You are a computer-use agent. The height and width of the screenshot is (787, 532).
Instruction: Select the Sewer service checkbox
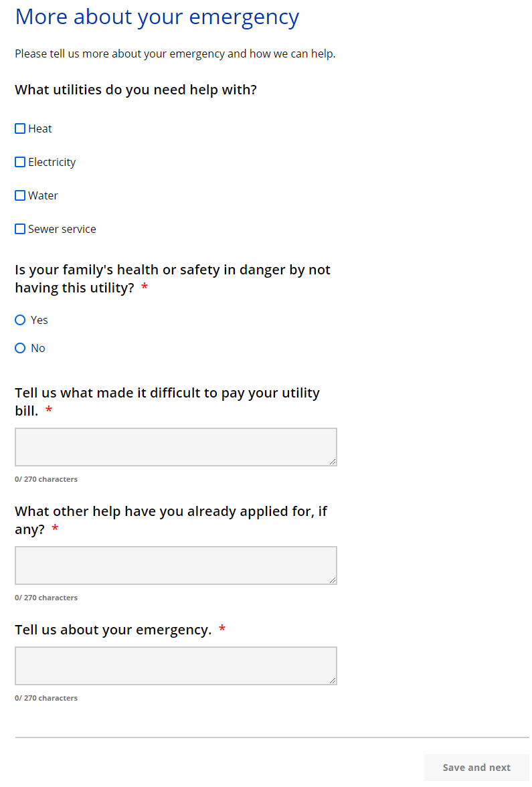click(20, 229)
